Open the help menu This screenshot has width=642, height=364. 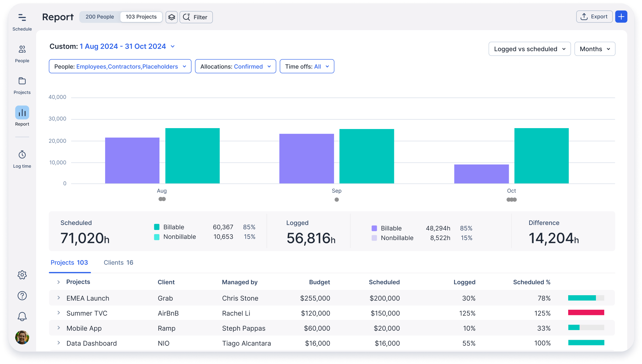(x=22, y=296)
